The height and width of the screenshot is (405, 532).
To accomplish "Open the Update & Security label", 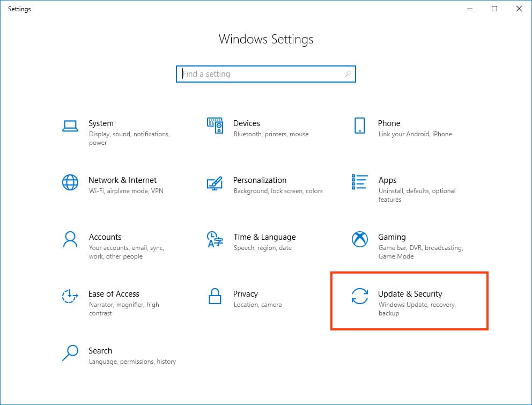I will pos(410,294).
